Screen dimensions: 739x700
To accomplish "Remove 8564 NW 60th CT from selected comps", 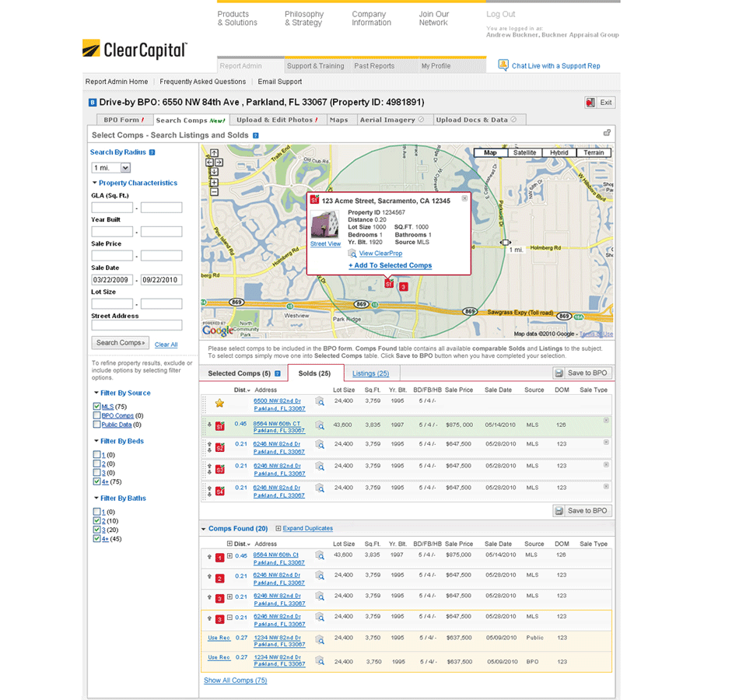I will 606,420.
